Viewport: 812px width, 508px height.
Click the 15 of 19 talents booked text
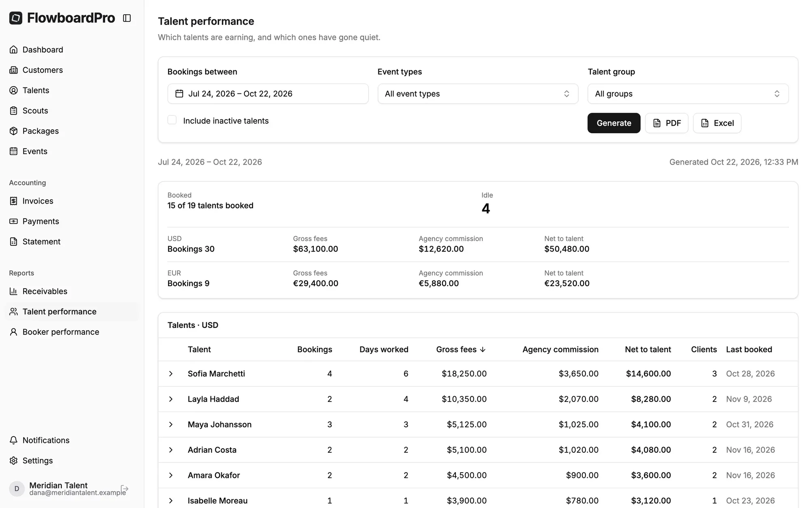(x=210, y=206)
